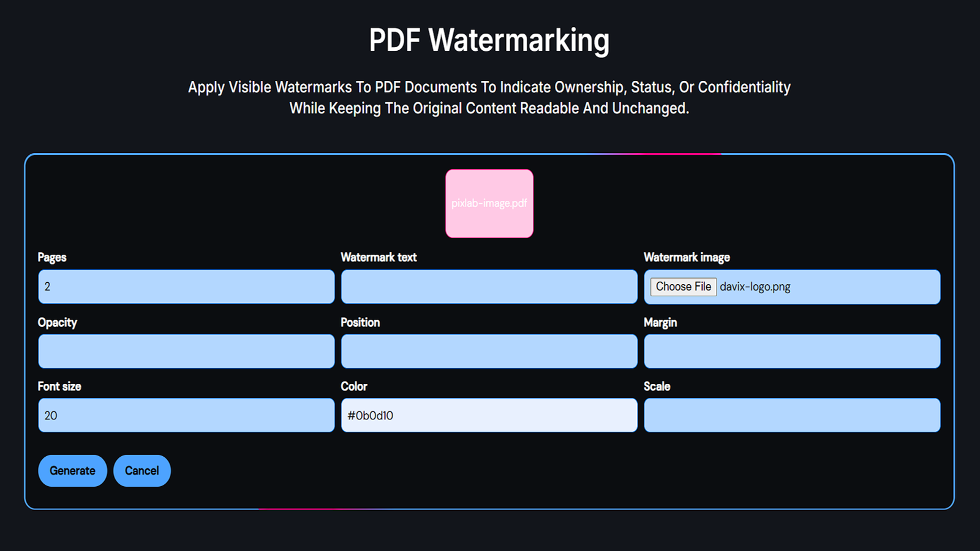
Task: Click the Color field showing #0b0d10
Action: point(488,414)
